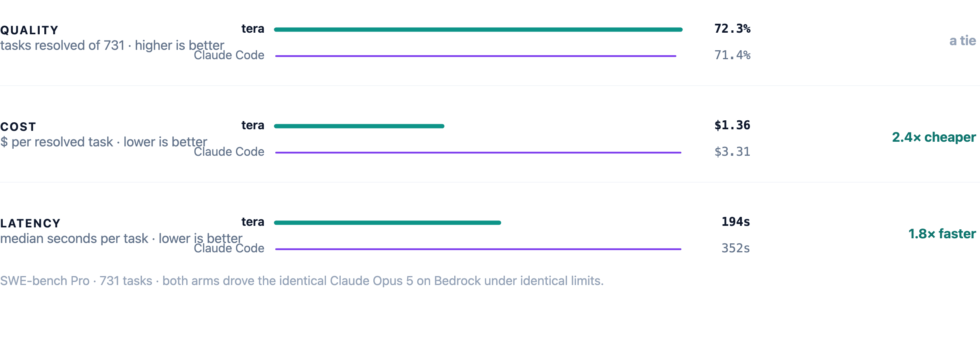The height and width of the screenshot is (352, 980).
Task: Click 'tasks resolved of 731' subtitle
Action: (63, 46)
